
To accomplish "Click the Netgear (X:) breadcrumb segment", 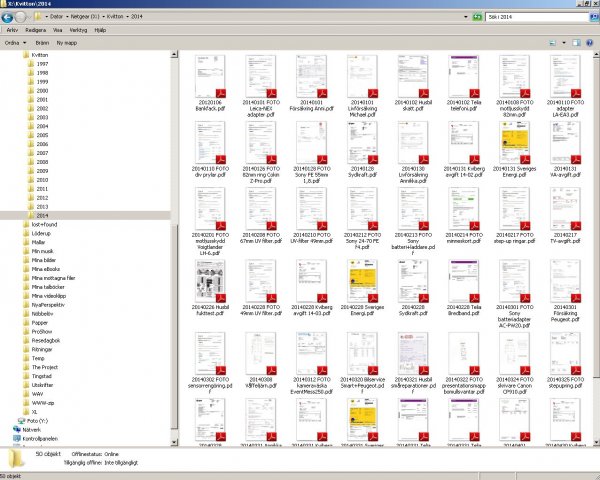I will coord(91,18).
